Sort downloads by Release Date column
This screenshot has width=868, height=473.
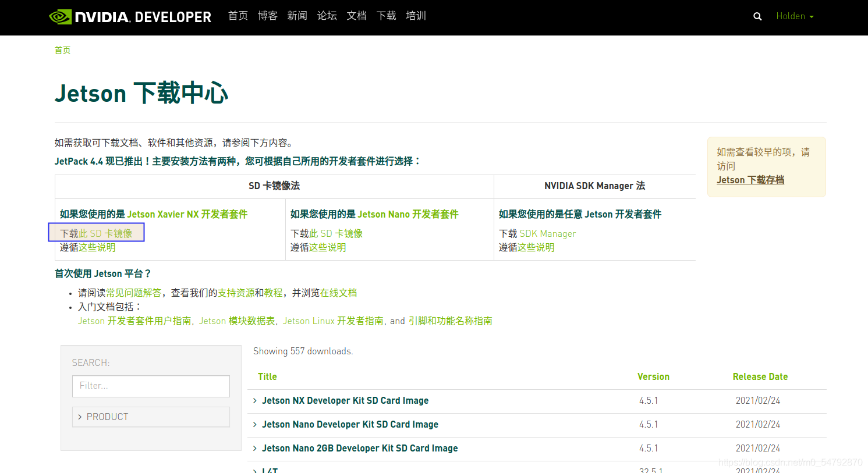pos(760,376)
